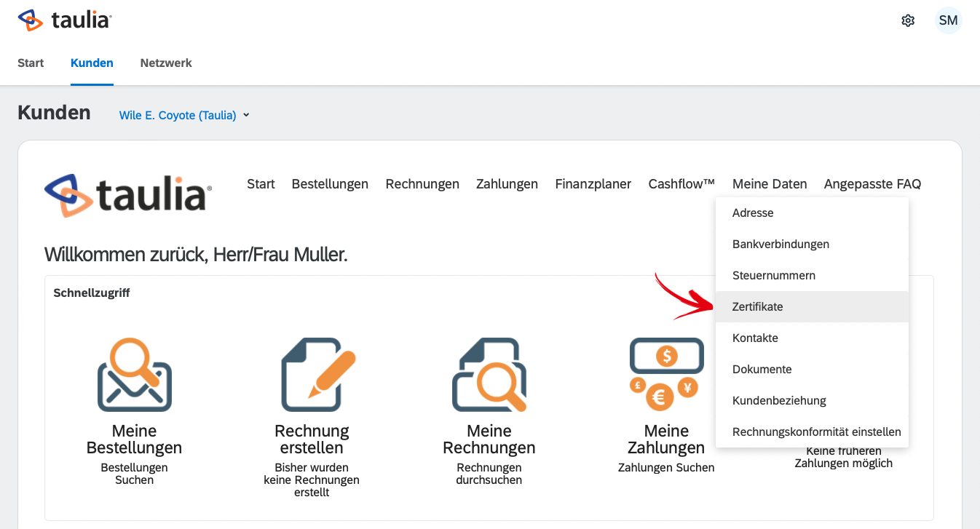Click the Meine Rechnungen magnifier icon
Image resolution: width=980 pixels, height=529 pixels.
click(489, 375)
